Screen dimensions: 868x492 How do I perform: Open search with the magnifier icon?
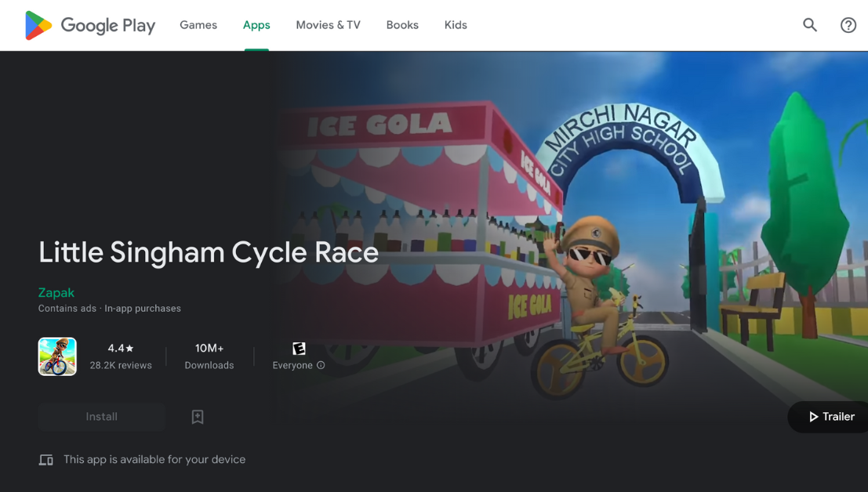pos(810,25)
